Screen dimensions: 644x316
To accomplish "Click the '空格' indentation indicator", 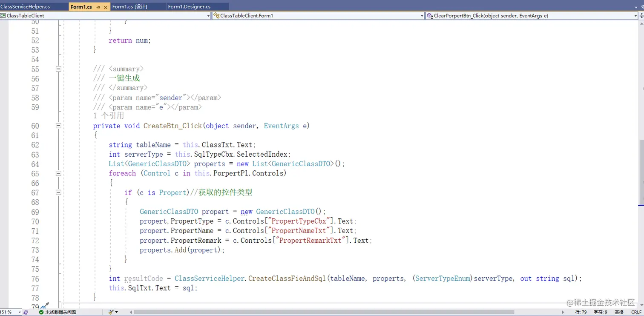I will pos(619,312).
